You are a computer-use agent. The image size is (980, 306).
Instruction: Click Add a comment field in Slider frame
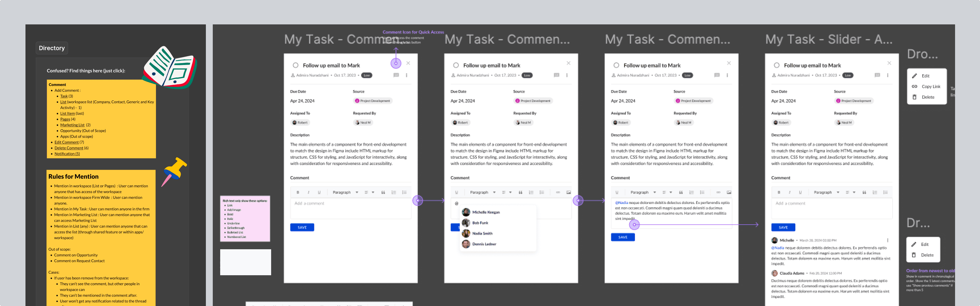pyautogui.click(x=832, y=208)
